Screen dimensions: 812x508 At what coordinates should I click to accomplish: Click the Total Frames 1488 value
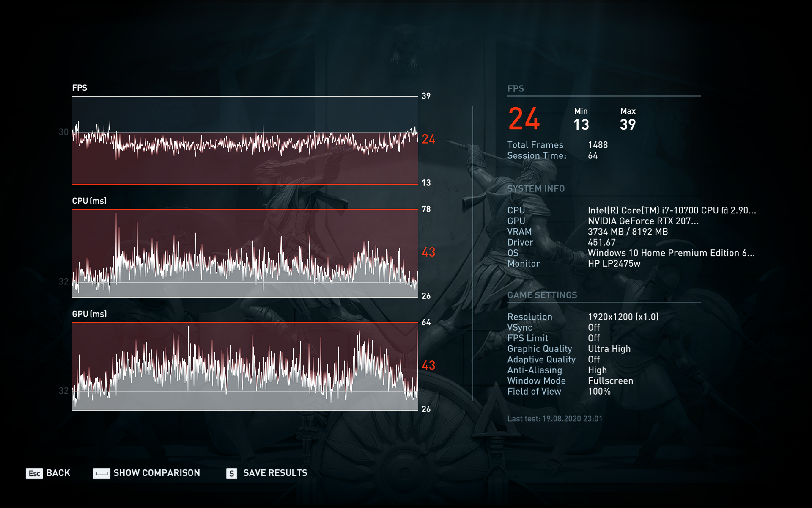click(x=598, y=145)
